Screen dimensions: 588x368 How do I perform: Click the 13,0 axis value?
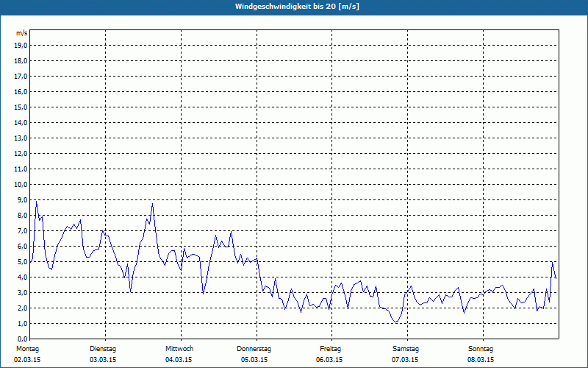(20, 138)
